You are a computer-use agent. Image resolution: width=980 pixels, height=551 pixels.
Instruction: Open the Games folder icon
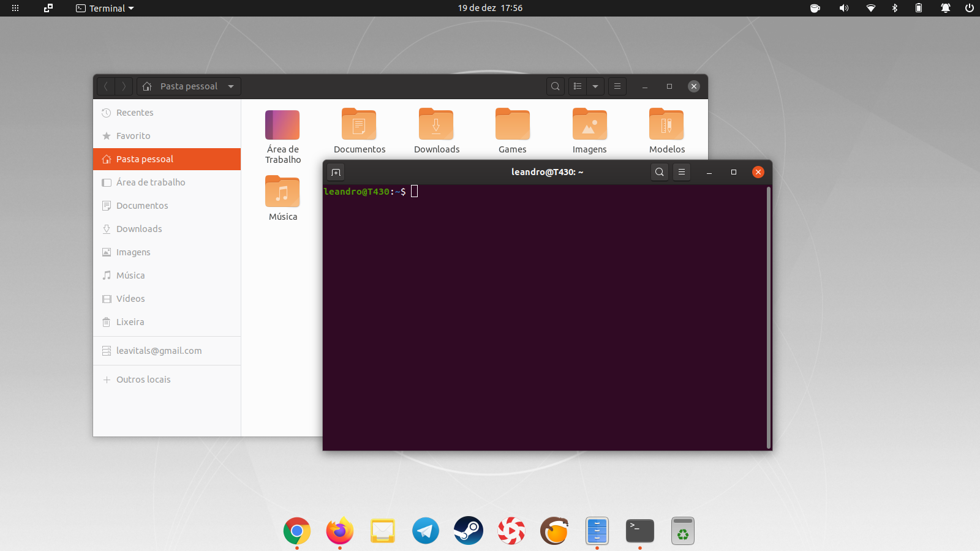click(513, 124)
